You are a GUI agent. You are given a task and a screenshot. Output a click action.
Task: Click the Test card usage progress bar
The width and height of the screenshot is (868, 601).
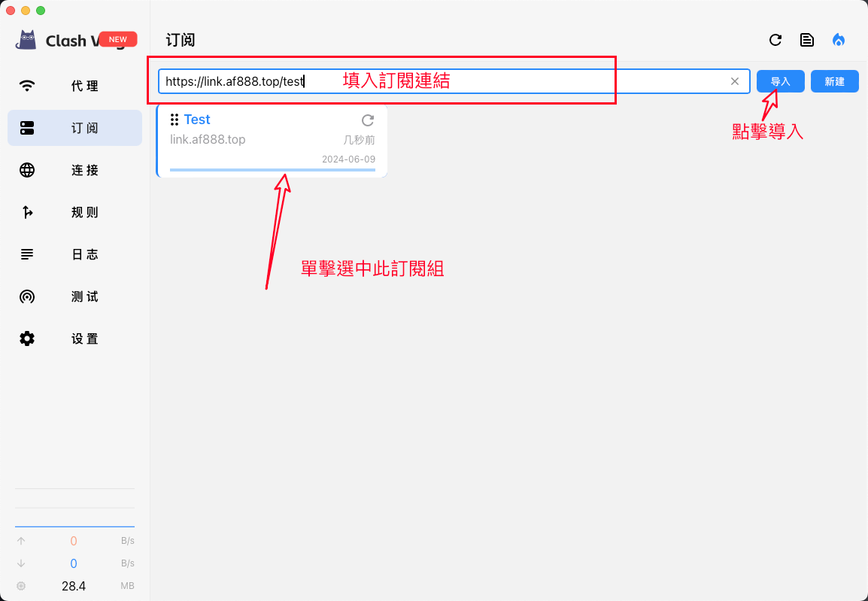272,170
